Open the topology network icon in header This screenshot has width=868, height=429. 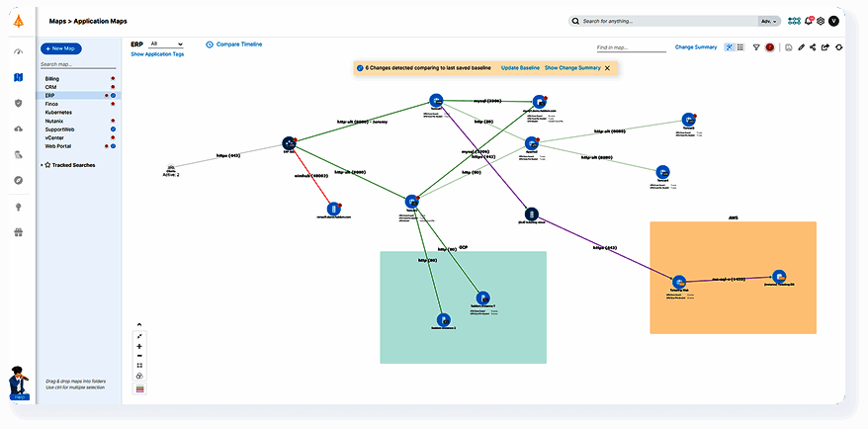coord(795,21)
